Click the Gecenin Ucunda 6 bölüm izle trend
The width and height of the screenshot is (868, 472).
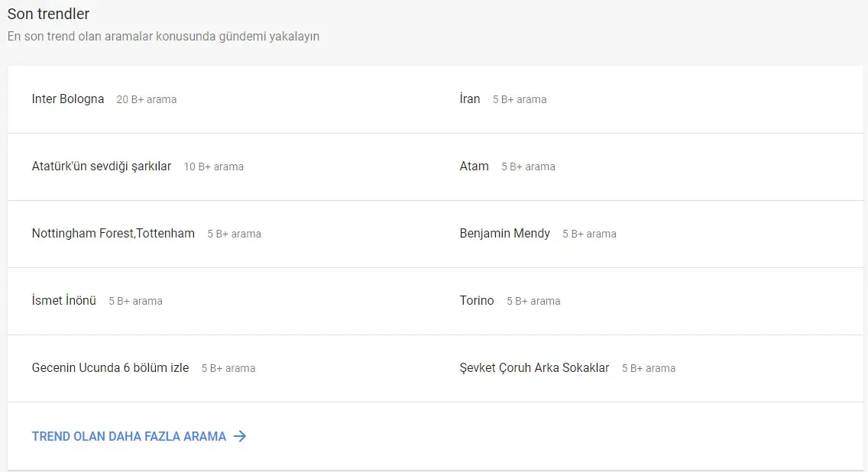coord(110,368)
